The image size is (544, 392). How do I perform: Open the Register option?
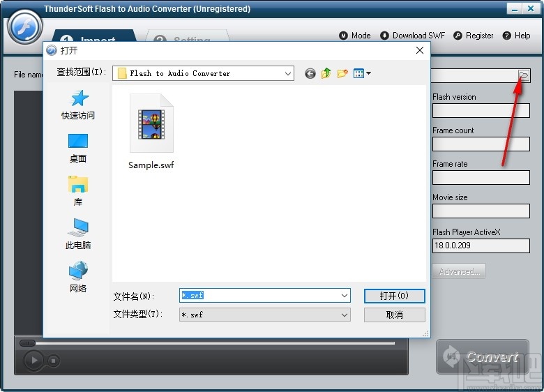point(474,36)
